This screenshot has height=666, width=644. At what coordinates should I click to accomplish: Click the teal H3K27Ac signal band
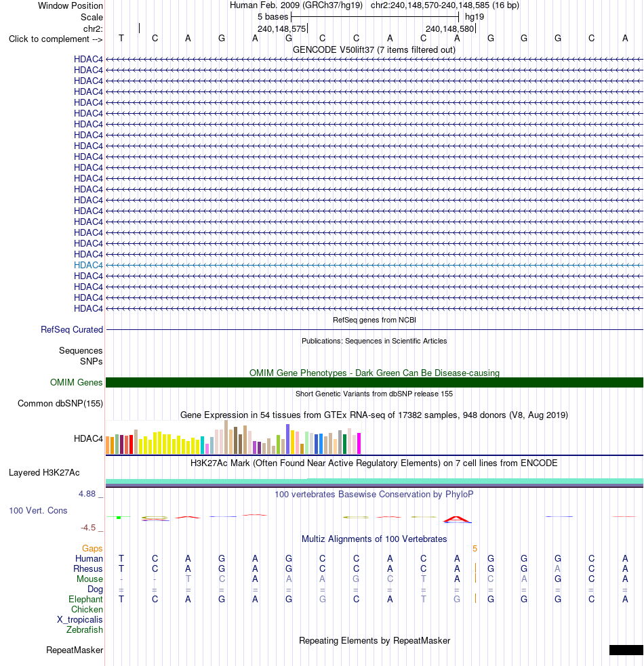click(374, 481)
